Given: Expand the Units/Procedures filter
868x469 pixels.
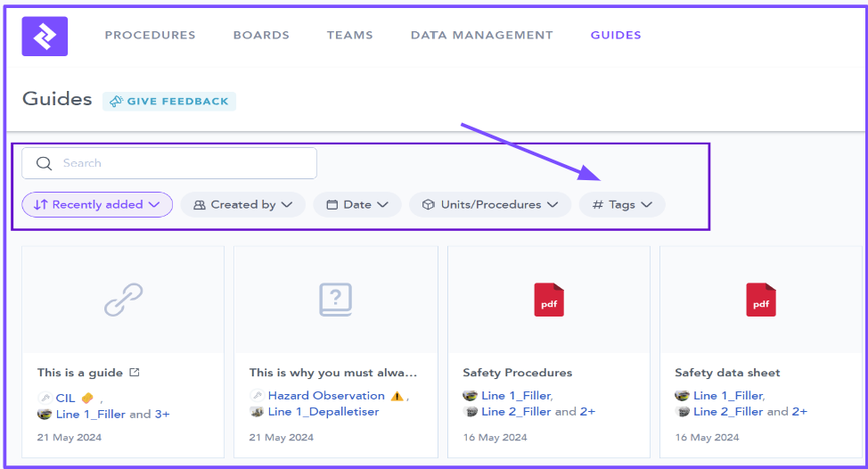Looking at the screenshot, I should tap(490, 204).
